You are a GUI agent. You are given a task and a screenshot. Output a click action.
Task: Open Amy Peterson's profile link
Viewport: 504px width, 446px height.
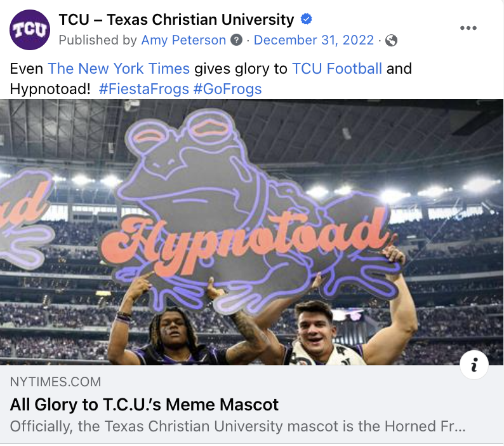pyautogui.click(x=183, y=41)
